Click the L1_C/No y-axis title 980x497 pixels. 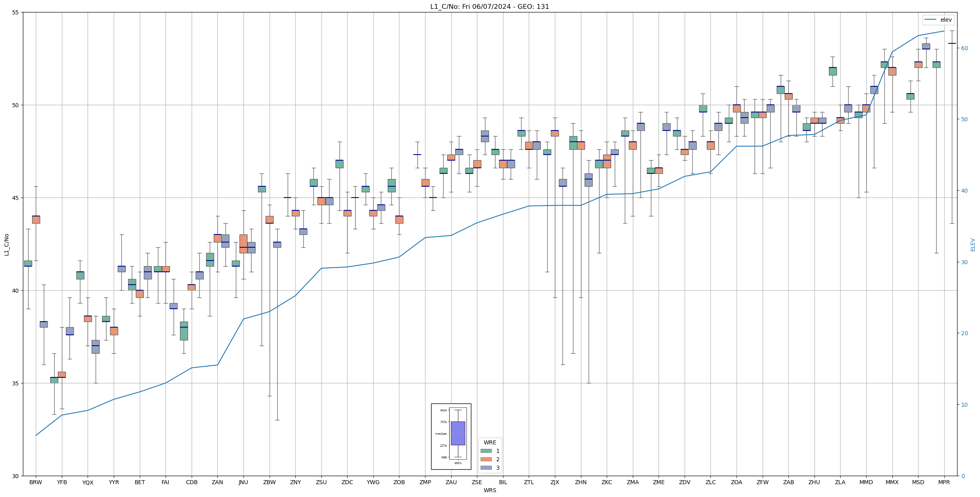click(6, 244)
